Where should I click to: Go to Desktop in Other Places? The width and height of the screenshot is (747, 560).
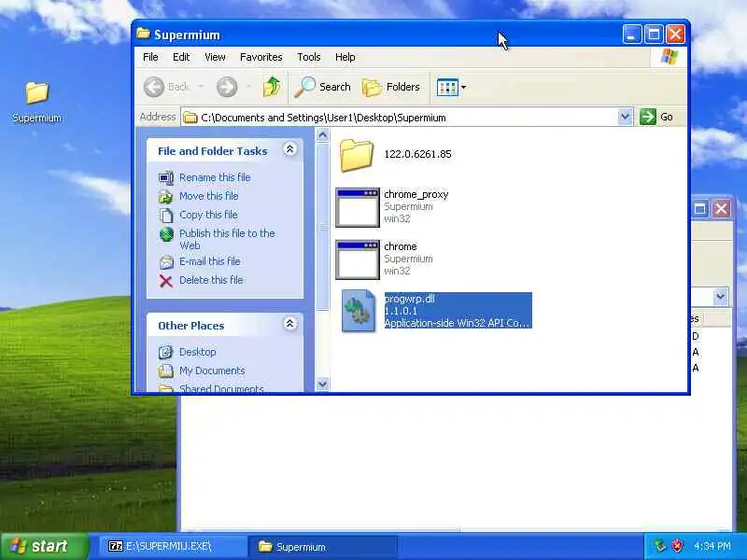tap(198, 352)
